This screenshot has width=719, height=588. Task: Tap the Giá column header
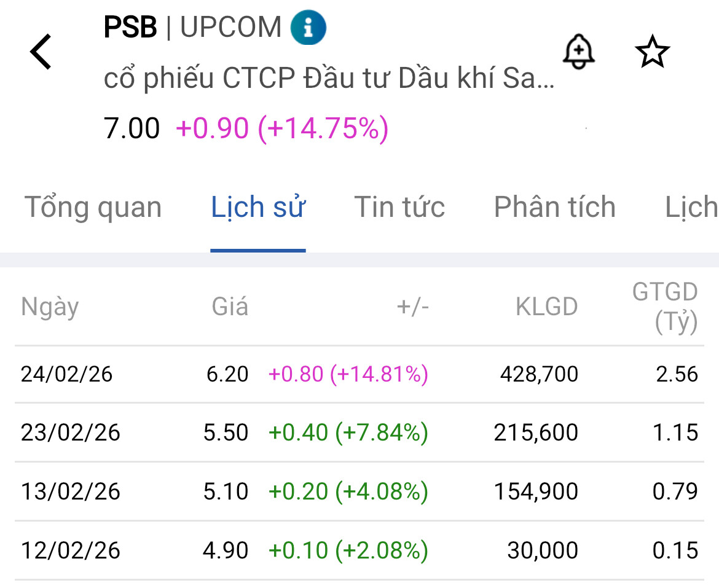(x=230, y=307)
